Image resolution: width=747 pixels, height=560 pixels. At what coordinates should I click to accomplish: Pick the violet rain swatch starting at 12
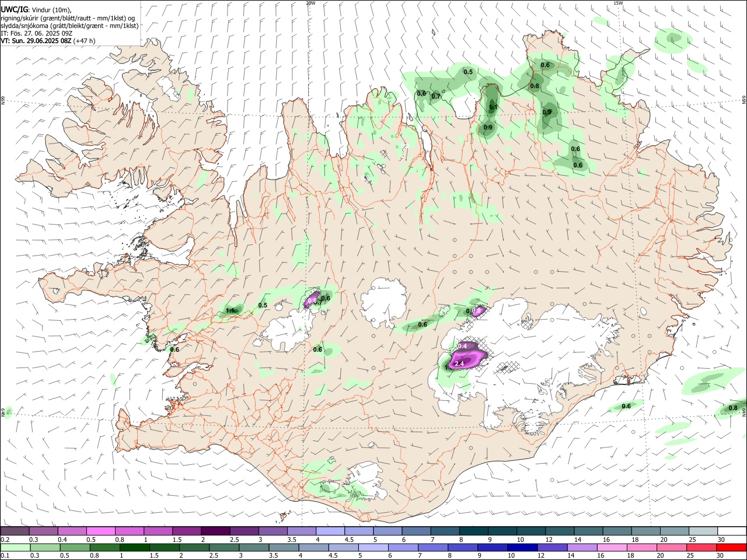point(553,548)
